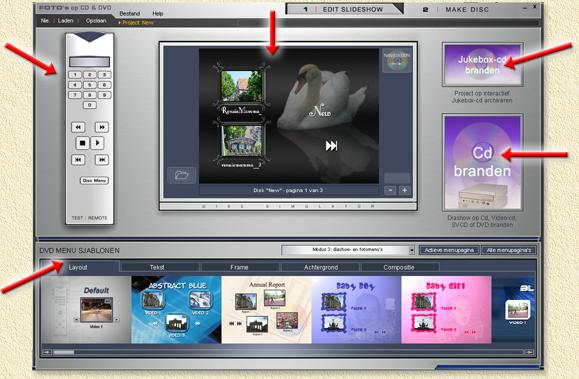Click the minus button below the preview
Image resolution: width=579 pixels, height=379 pixels.
[x=390, y=190]
